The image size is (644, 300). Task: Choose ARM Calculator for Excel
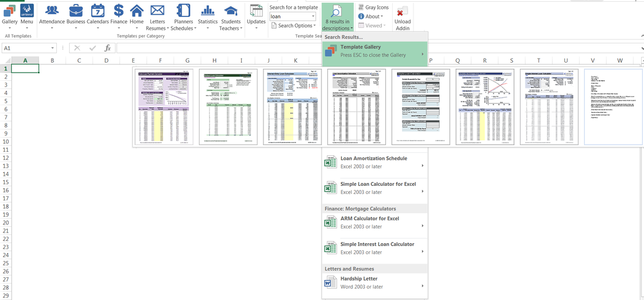coord(375,222)
